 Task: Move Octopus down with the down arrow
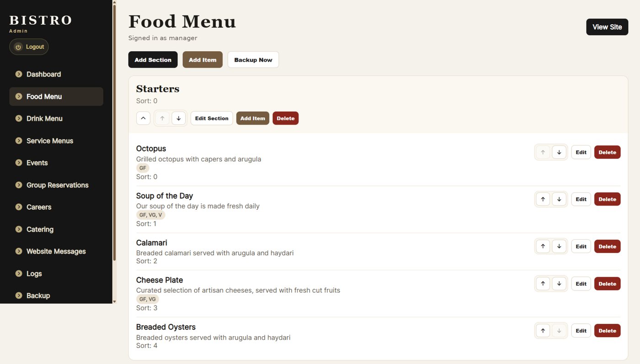tap(559, 152)
